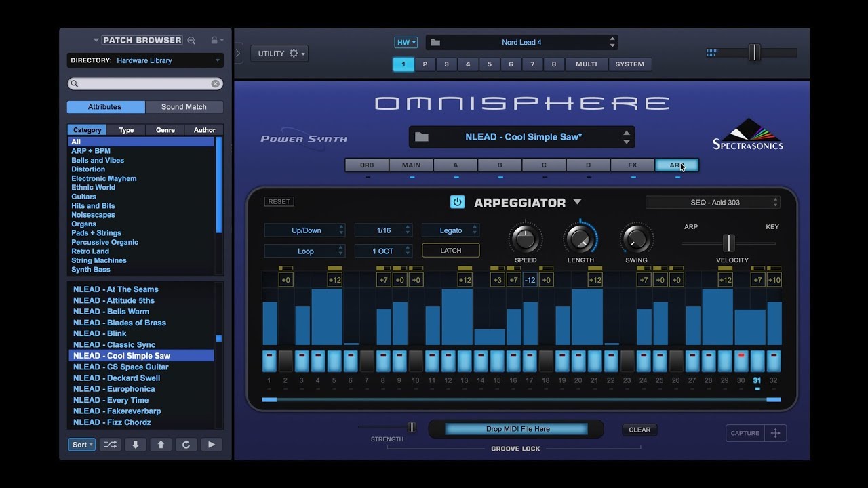Toggle arpeggiator step 2 button
The width and height of the screenshot is (868, 488).
point(285,361)
